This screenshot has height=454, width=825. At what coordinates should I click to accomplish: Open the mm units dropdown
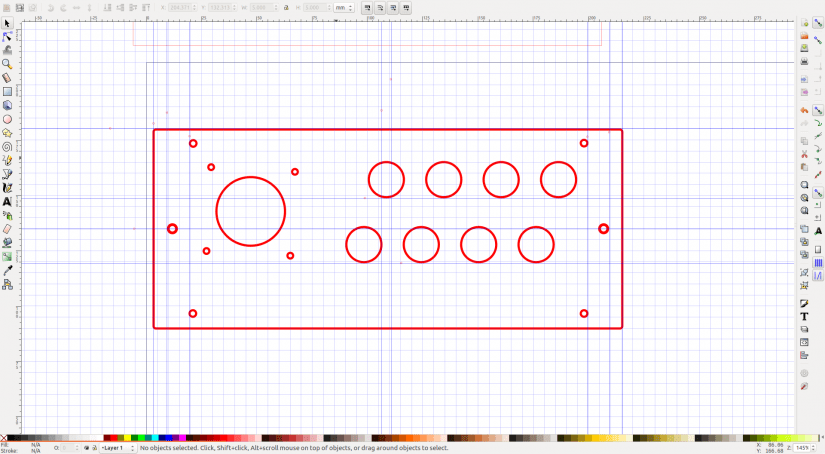pos(344,8)
